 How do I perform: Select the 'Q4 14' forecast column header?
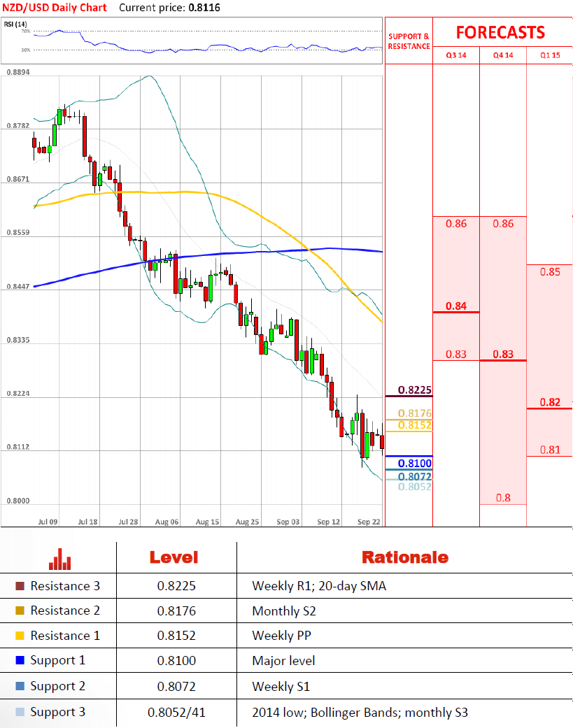[503, 55]
